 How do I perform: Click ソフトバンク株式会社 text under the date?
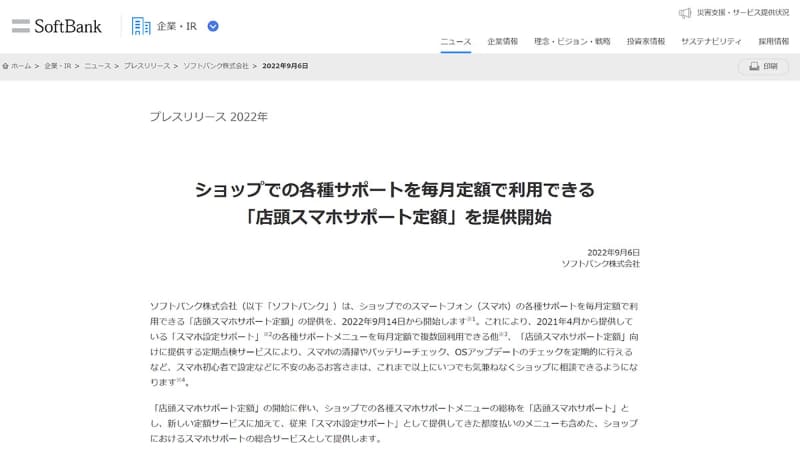[x=601, y=264]
